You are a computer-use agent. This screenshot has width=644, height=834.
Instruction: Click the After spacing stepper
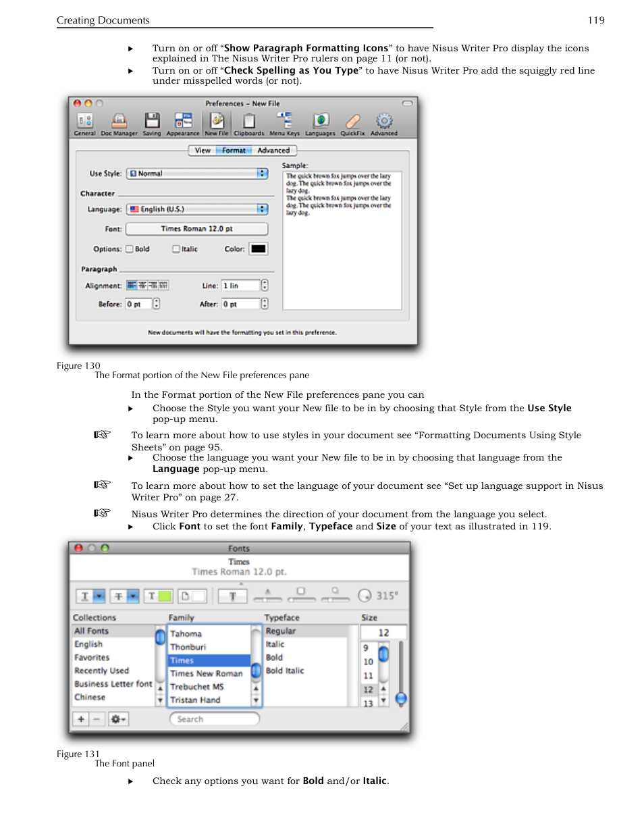(x=265, y=304)
